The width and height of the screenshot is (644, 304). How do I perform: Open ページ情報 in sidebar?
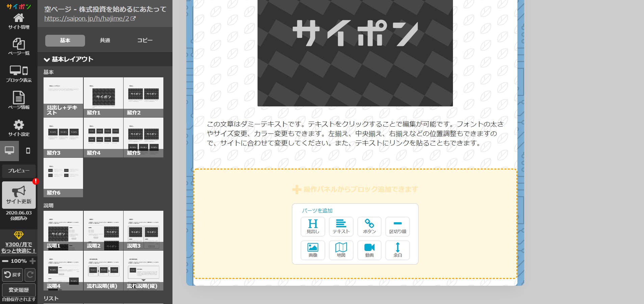coord(19,100)
